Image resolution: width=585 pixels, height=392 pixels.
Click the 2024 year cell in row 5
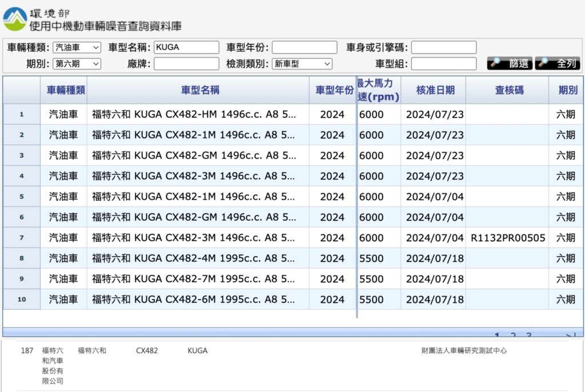click(x=332, y=196)
